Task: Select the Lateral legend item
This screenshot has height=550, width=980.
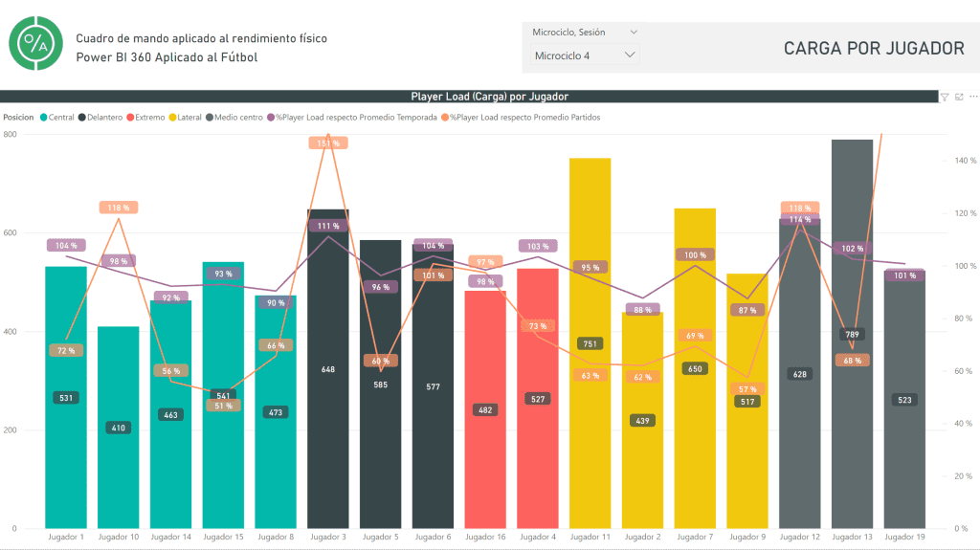Action: (x=189, y=117)
